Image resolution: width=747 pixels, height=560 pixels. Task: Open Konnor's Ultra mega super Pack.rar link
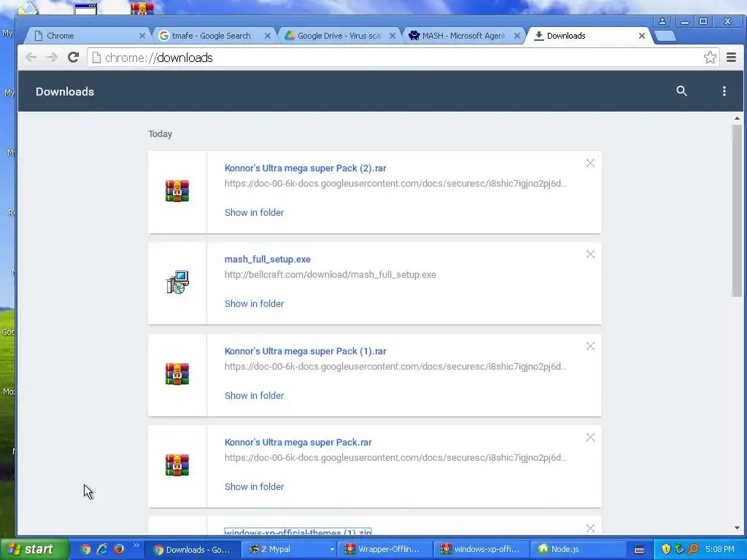click(298, 442)
